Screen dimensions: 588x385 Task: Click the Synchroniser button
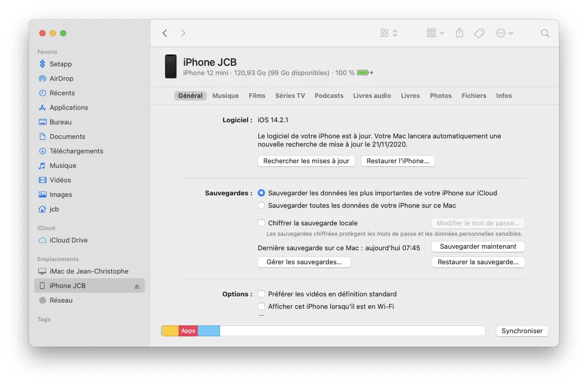522,331
